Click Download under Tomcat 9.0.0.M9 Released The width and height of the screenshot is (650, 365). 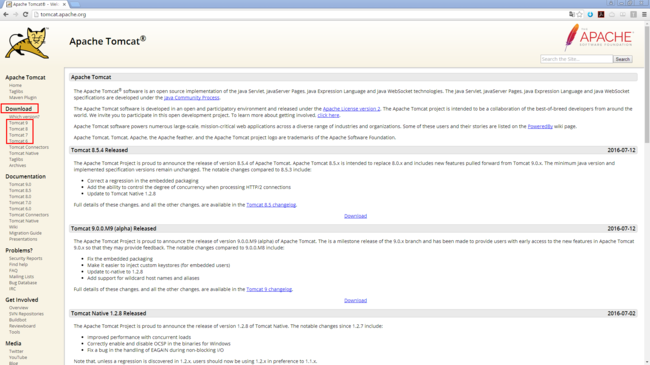(355, 301)
